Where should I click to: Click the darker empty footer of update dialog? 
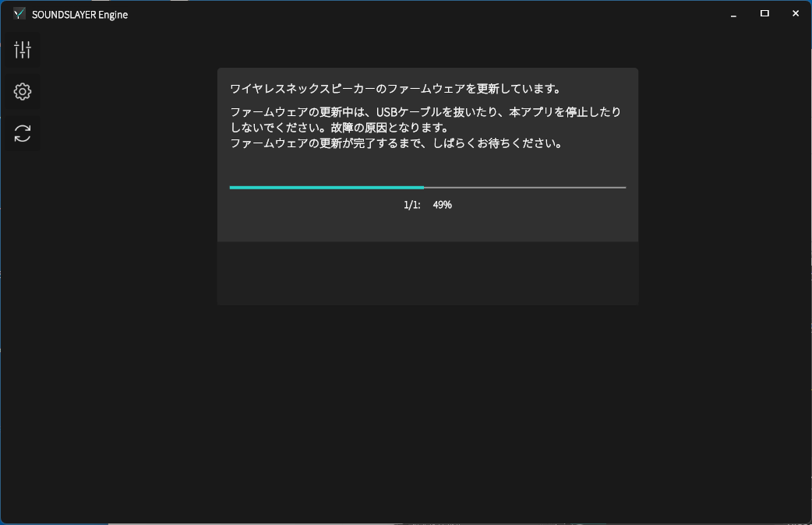(x=427, y=273)
